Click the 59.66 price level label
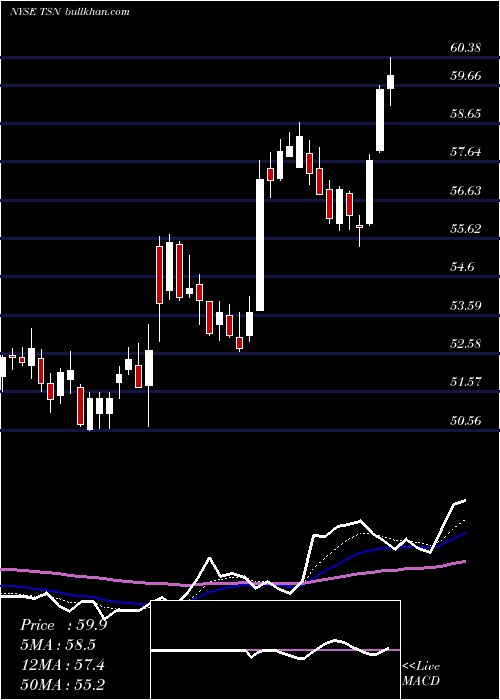This screenshot has height=700, width=500. pos(466,75)
